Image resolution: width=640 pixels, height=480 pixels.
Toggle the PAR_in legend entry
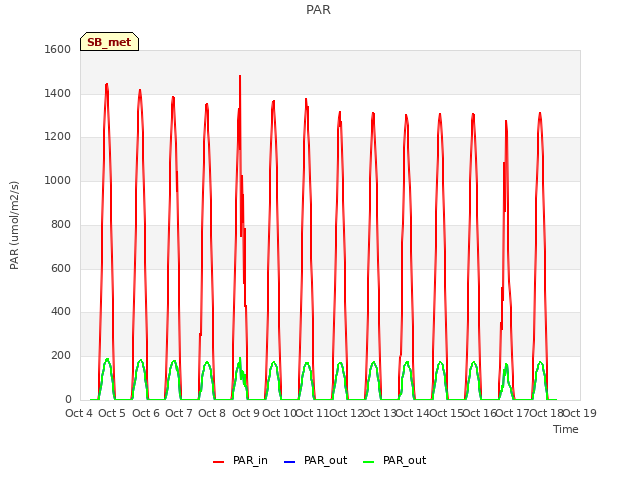(x=240, y=460)
